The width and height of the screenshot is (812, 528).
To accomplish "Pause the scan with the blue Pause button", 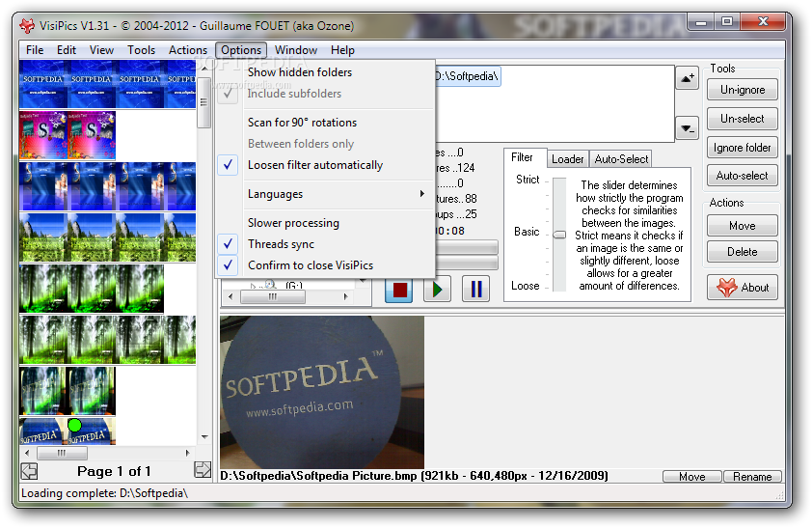I will tap(475, 289).
